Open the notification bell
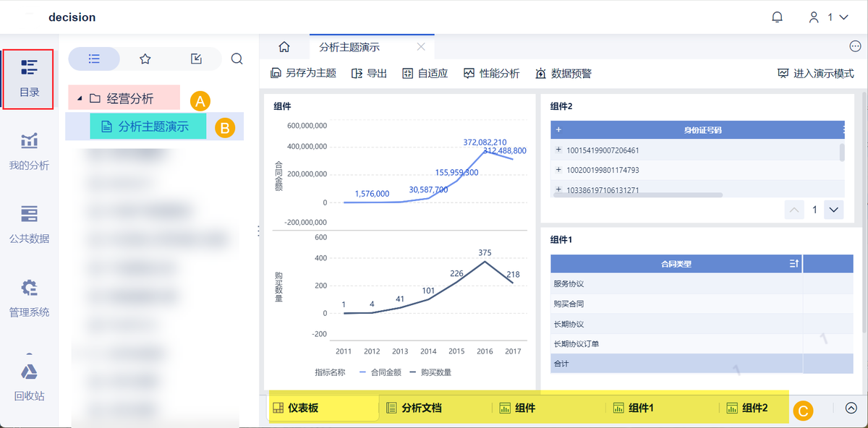 (x=778, y=17)
